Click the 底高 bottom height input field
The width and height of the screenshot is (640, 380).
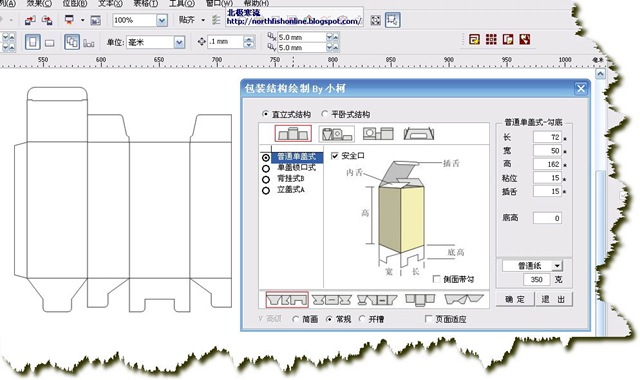[x=547, y=218]
